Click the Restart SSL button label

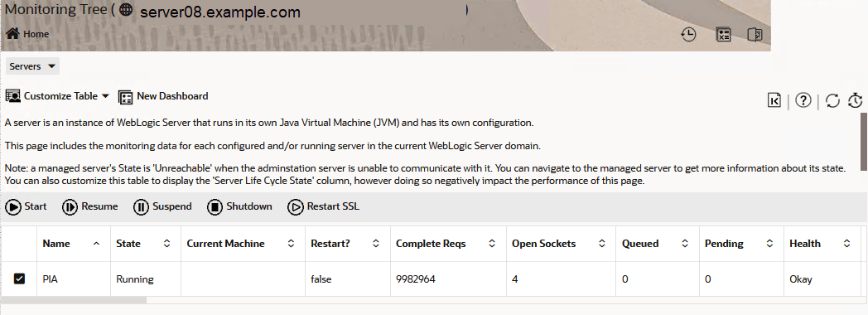pyautogui.click(x=333, y=206)
